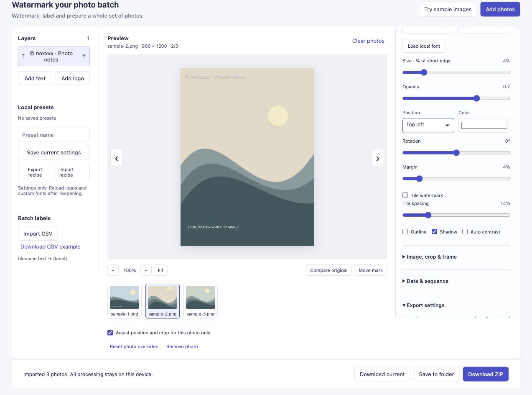Click the Move mark button
This screenshot has height=395, width=532.
[x=371, y=270]
